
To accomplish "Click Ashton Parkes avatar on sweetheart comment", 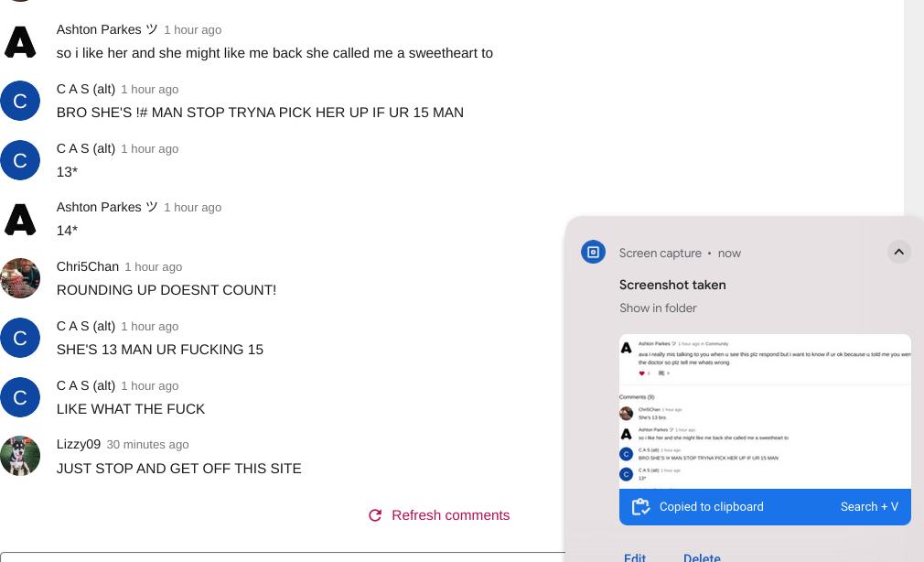I will click(x=20, y=42).
